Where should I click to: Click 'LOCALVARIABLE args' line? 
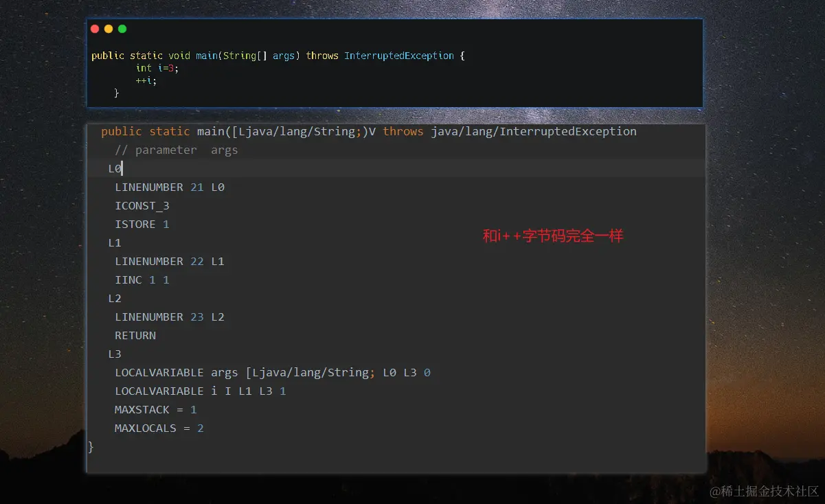click(x=273, y=372)
